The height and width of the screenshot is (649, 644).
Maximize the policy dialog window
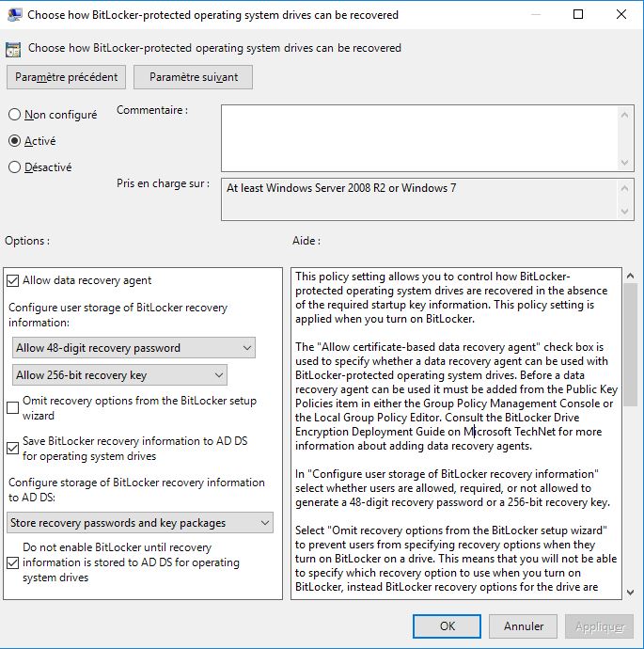(x=578, y=14)
